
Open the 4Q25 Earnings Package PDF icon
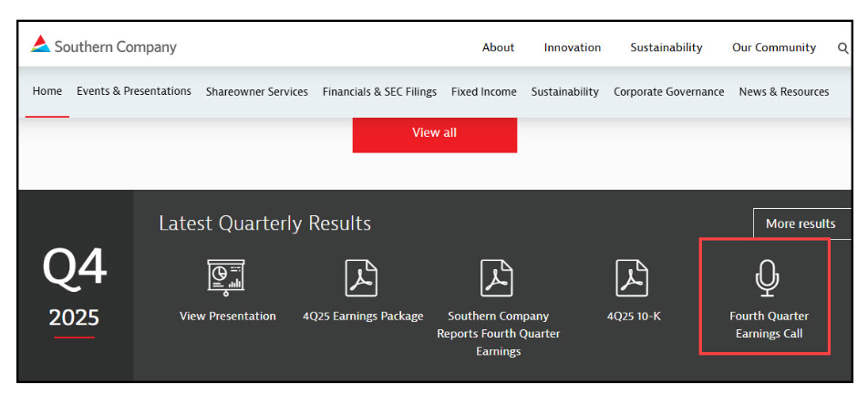[362, 277]
